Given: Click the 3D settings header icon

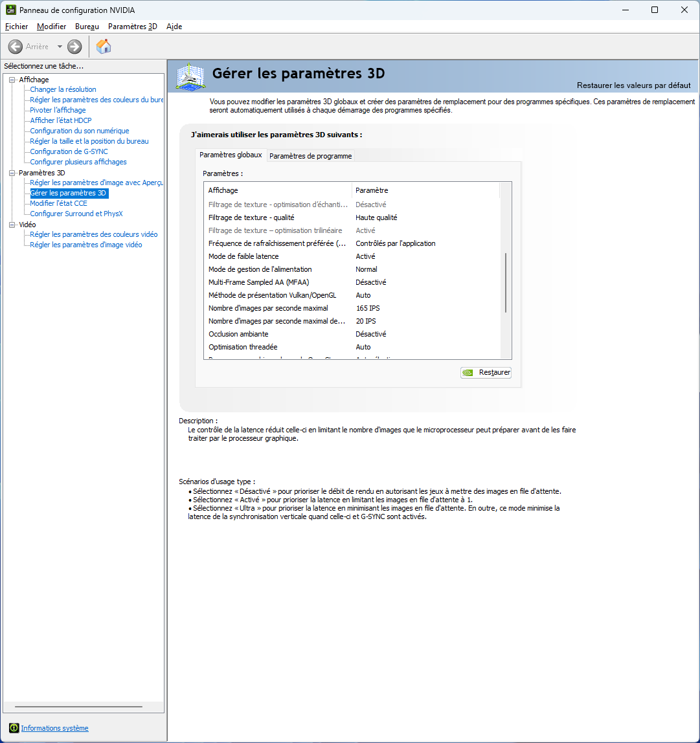Looking at the screenshot, I should pyautogui.click(x=190, y=76).
